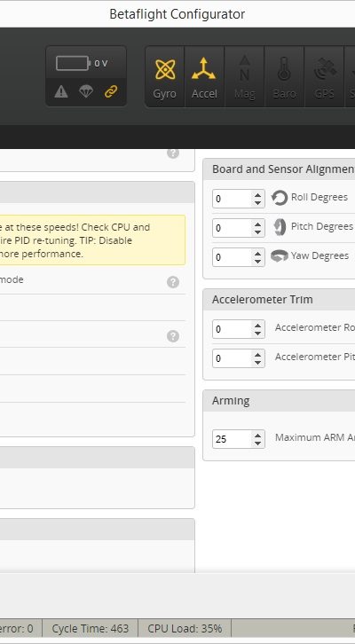Increase Roll Degrees with up arrow
Image resolution: width=355 pixels, height=644 pixels.
point(257,195)
